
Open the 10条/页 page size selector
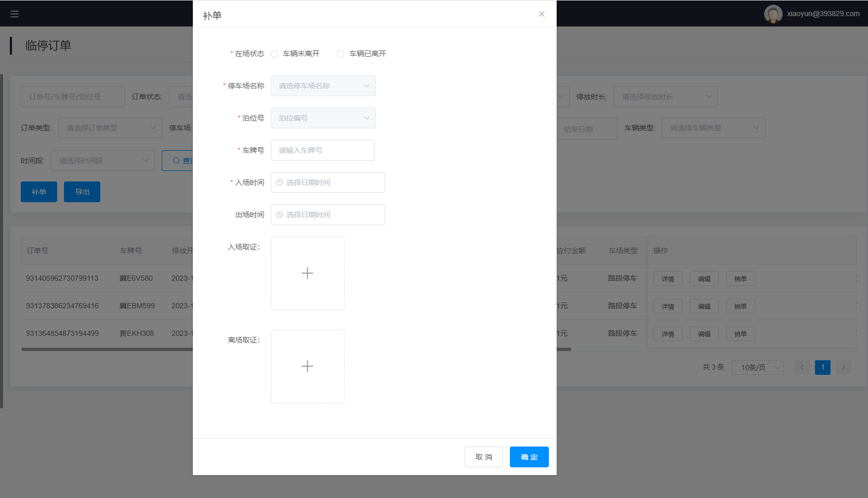coord(757,368)
